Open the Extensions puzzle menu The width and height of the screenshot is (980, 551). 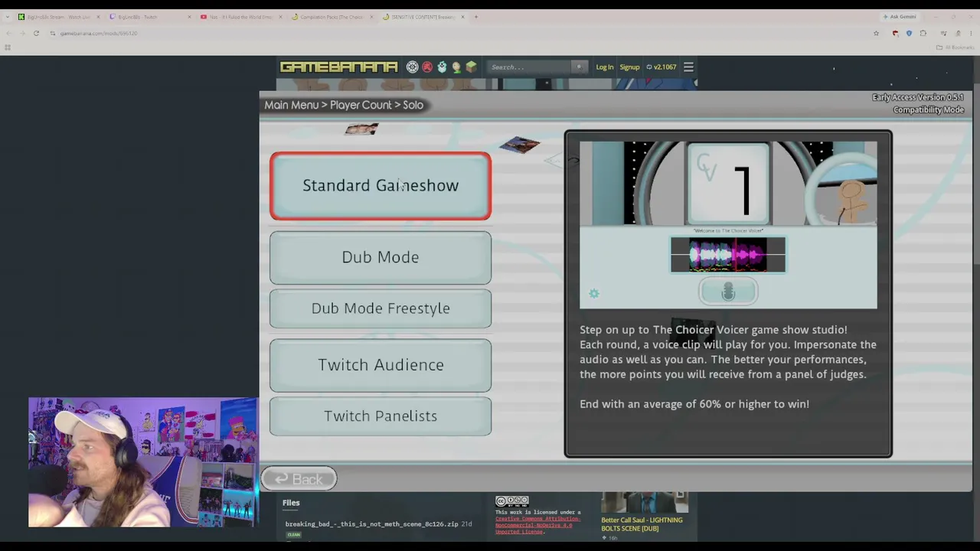(923, 34)
